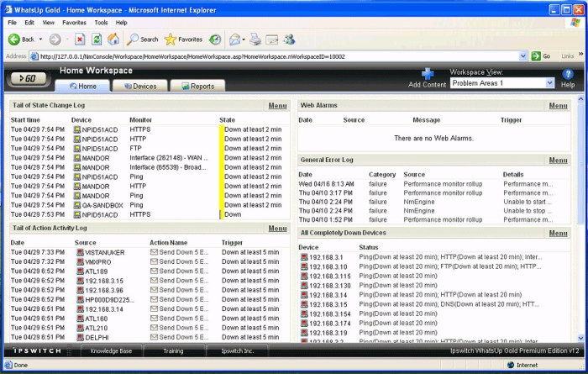Click red device icon for 192.168.3.1
The width and height of the screenshot is (588, 374).
tap(304, 257)
